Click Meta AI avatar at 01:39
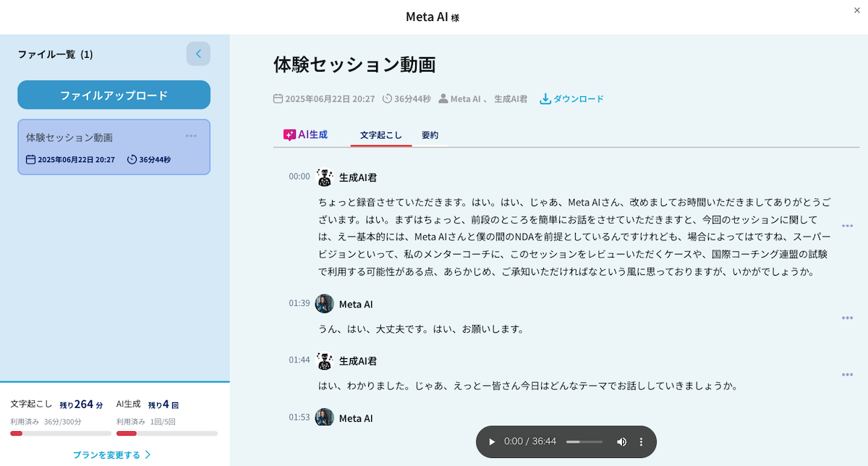868x466 pixels. 325,304
